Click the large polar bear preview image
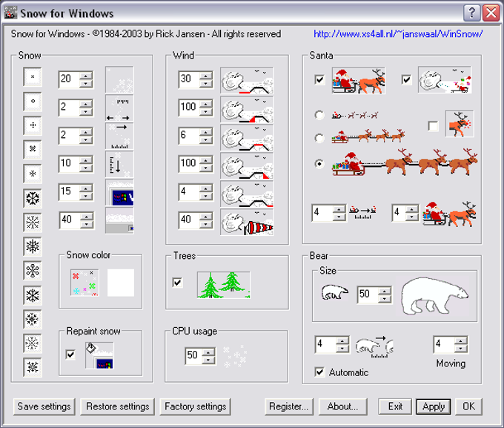The width and height of the screenshot is (504, 428). [x=434, y=296]
